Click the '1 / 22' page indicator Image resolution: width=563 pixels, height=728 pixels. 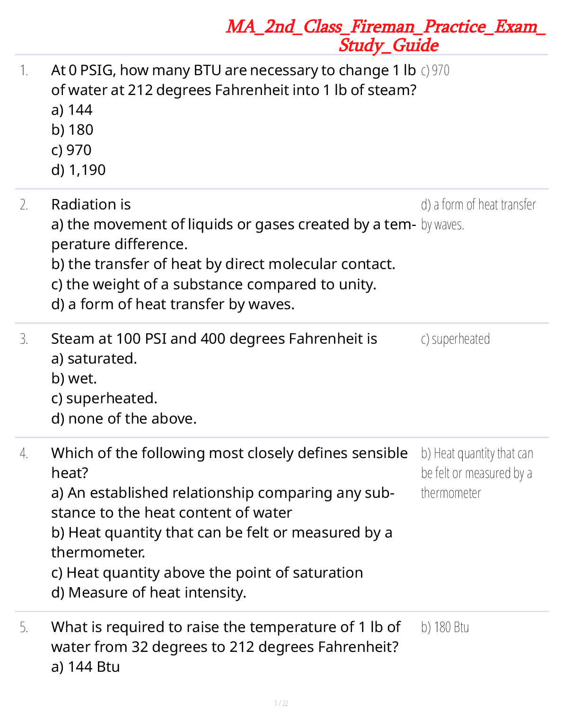click(281, 703)
